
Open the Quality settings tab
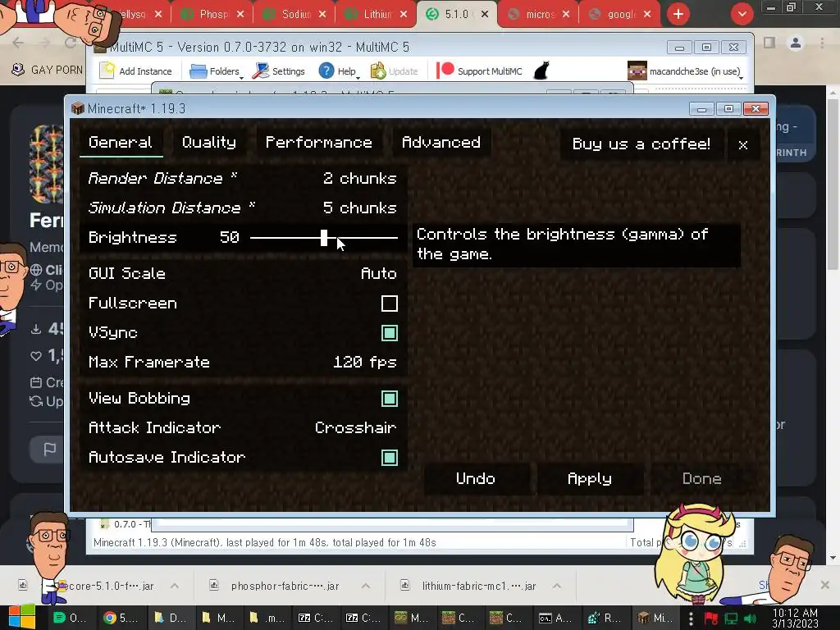(209, 143)
